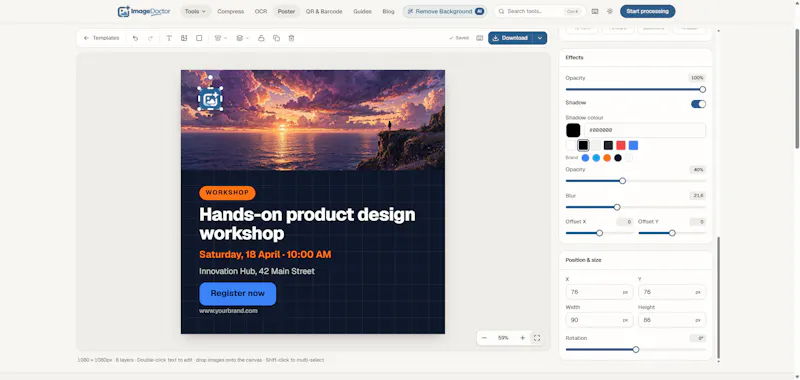This screenshot has width=800, height=380.
Task: Pick the red shadow colour swatch
Action: pos(621,145)
